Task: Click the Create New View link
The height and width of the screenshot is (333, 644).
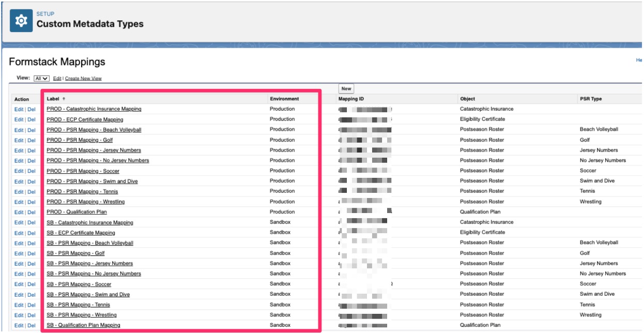Action: click(x=83, y=78)
